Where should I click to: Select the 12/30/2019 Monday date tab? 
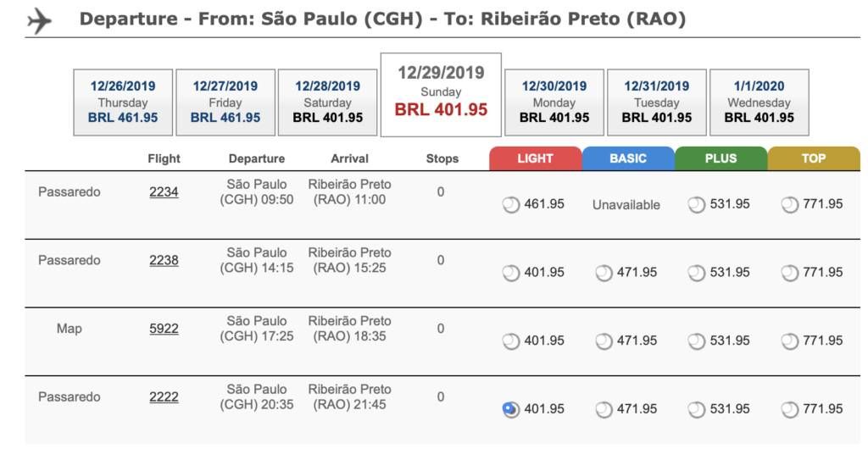click(554, 103)
